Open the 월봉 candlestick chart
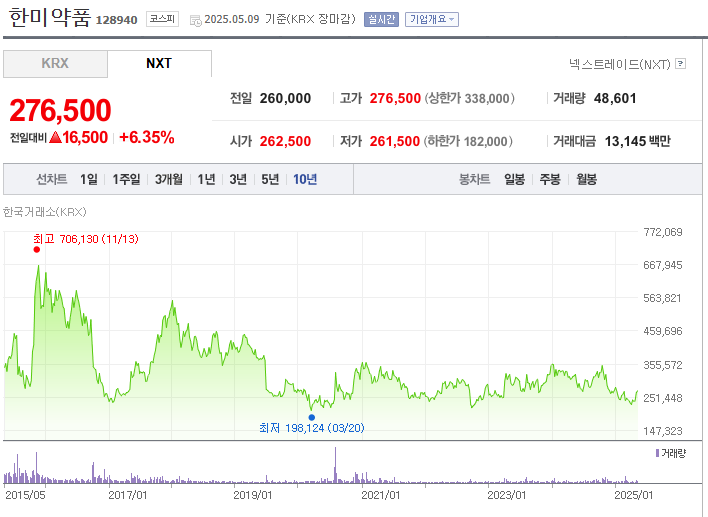Viewport: 708px width, 517px height. (586, 179)
